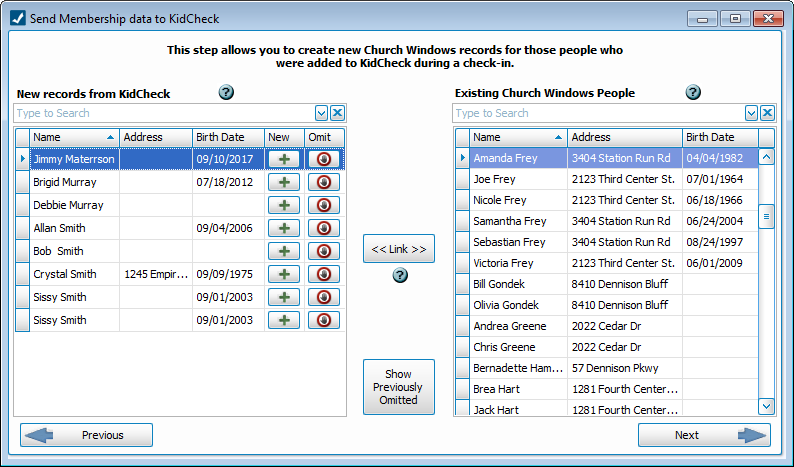Screen dimensions: 794x467
Task: Omit the Bob Smith record
Action: (324, 251)
